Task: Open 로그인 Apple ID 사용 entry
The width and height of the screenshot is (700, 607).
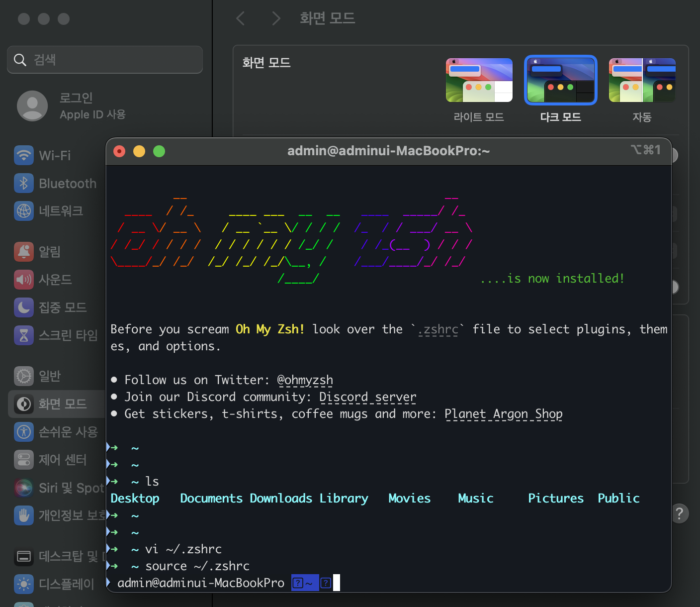Action: coord(72,106)
